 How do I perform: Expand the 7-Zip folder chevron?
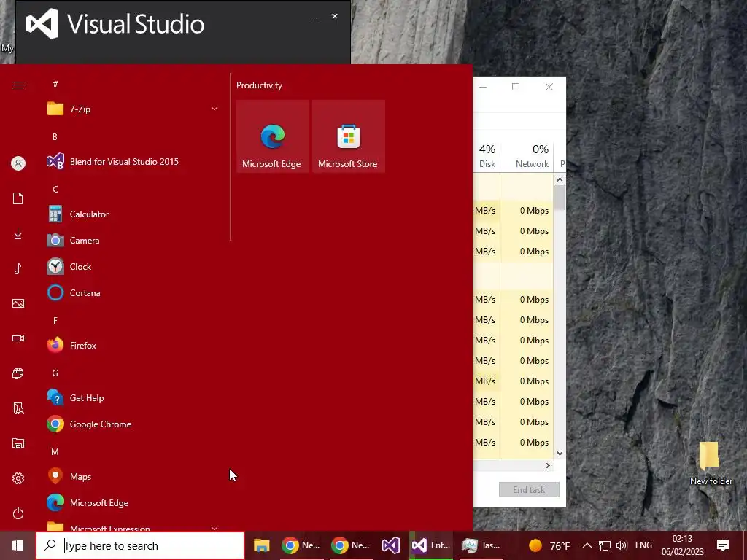point(214,109)
